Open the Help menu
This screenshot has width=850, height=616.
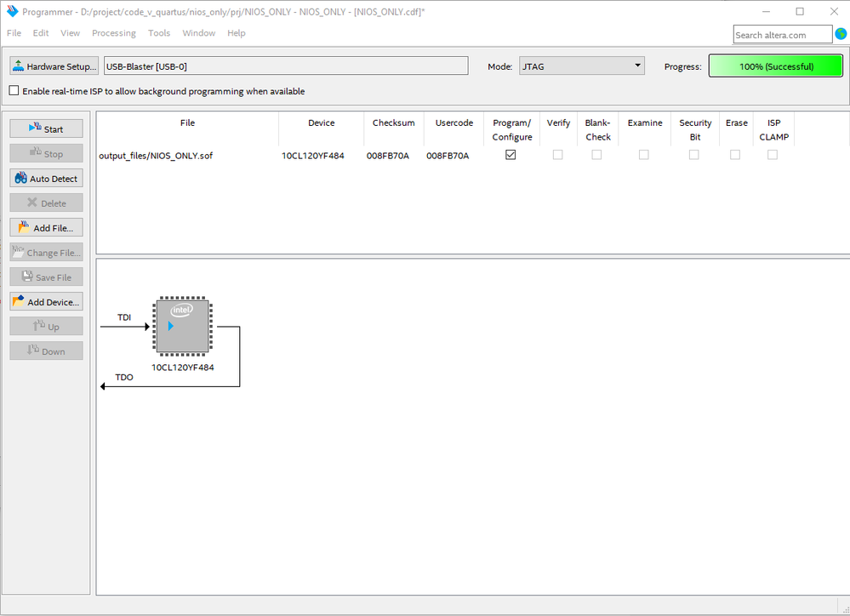pos(237,33)
